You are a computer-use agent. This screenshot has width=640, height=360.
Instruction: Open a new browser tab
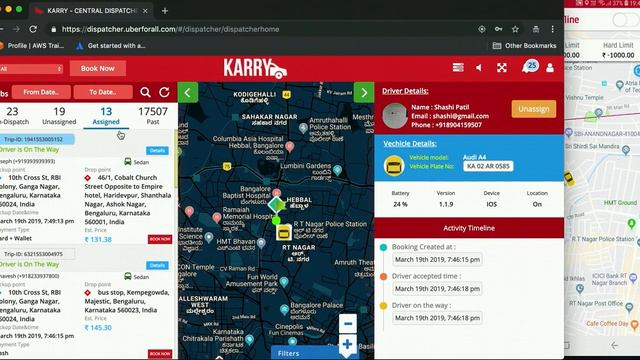165,11
